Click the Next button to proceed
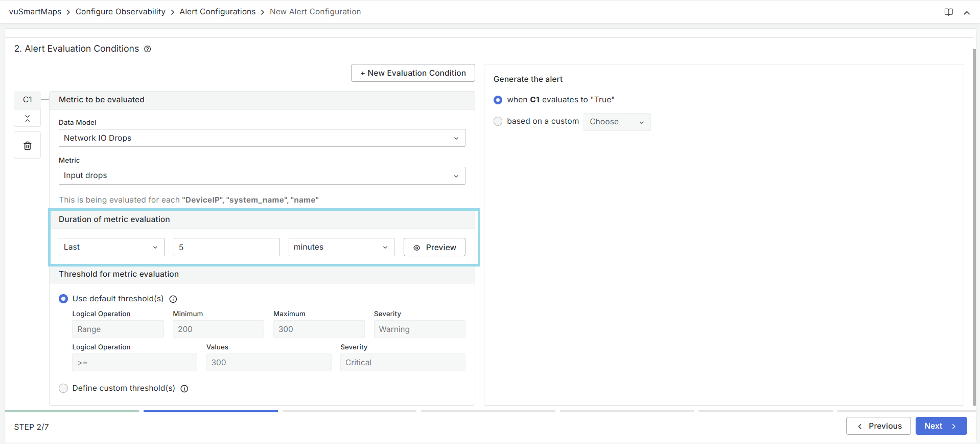 tap(941, 426)
